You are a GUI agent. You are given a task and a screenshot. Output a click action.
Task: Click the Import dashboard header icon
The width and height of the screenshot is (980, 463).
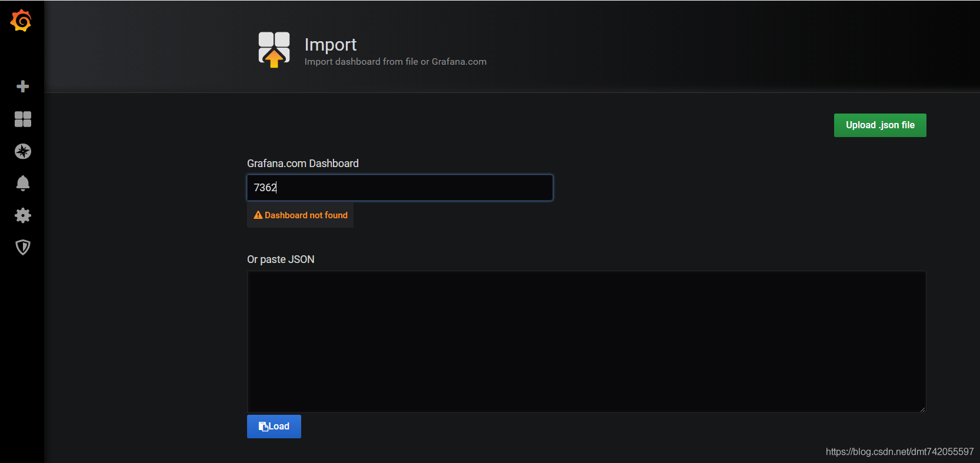click(274, 50)
